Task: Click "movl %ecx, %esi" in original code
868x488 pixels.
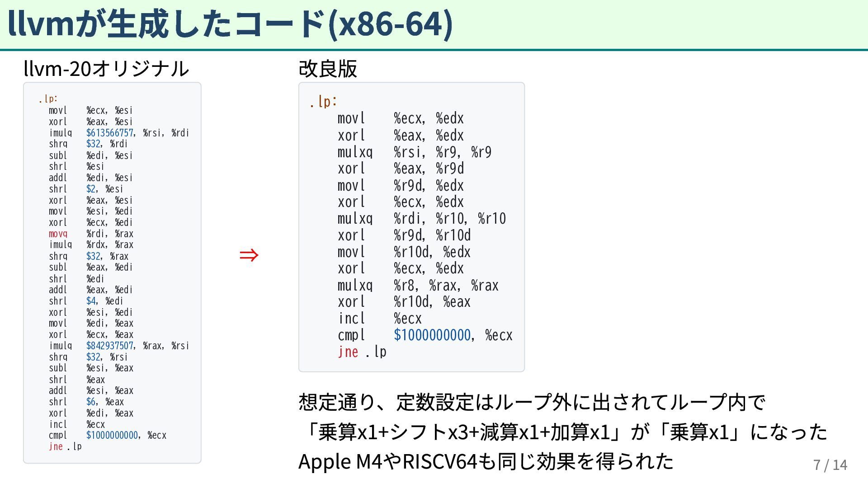Action: point(90,110)
